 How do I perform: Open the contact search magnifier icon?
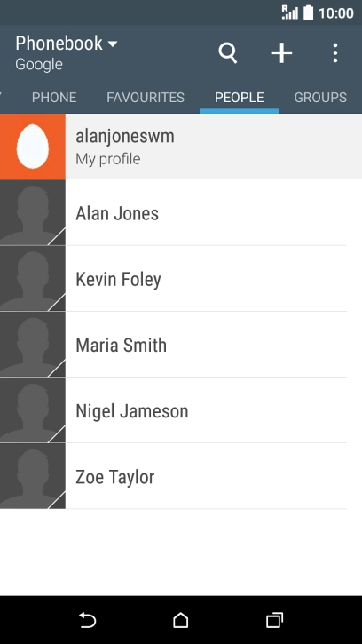tap(228, 53)
